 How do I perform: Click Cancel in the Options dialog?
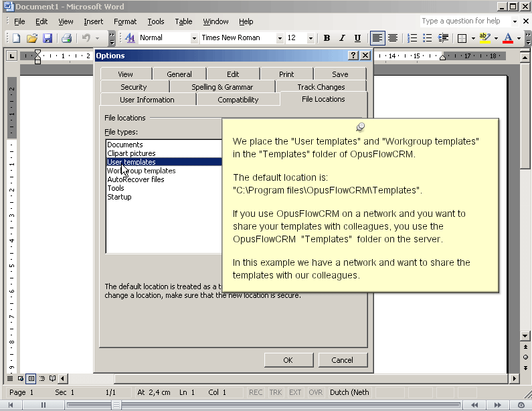click(x=343, y=360)
